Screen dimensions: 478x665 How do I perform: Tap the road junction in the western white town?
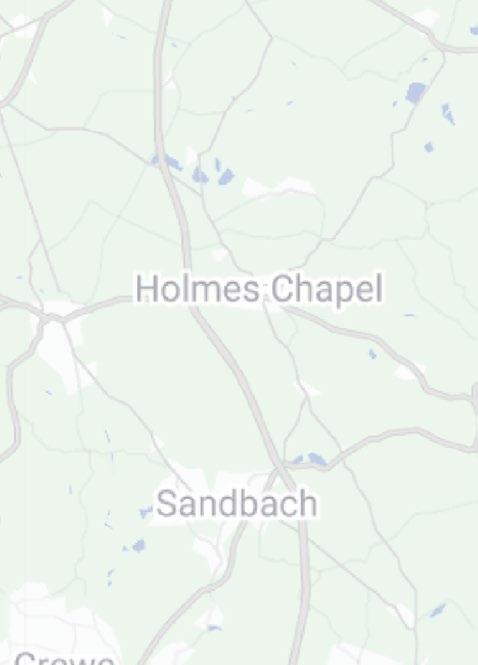tap(51, 317)
